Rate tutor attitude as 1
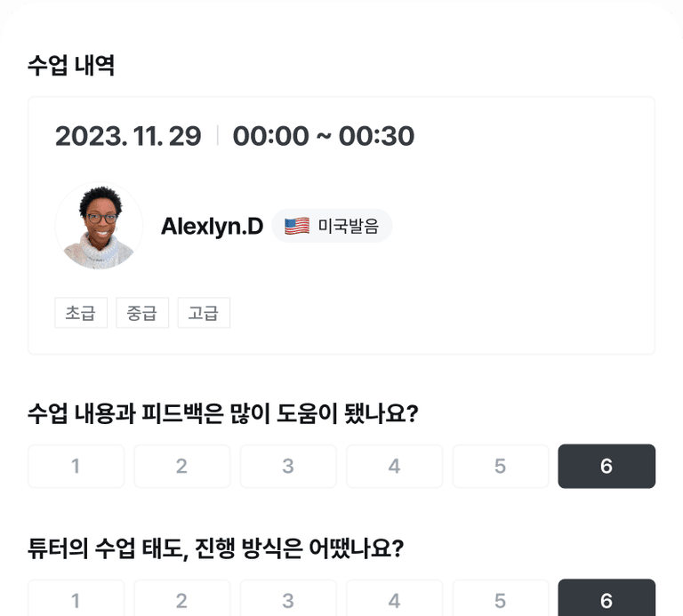The height and width of the screenshot is (616, 683). [76, 598]
